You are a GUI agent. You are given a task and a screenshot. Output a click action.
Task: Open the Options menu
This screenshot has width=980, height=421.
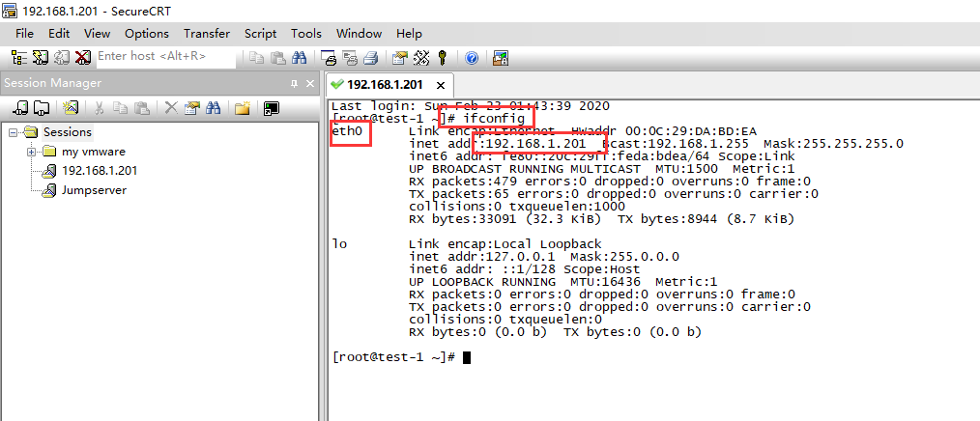click(147, 34)
